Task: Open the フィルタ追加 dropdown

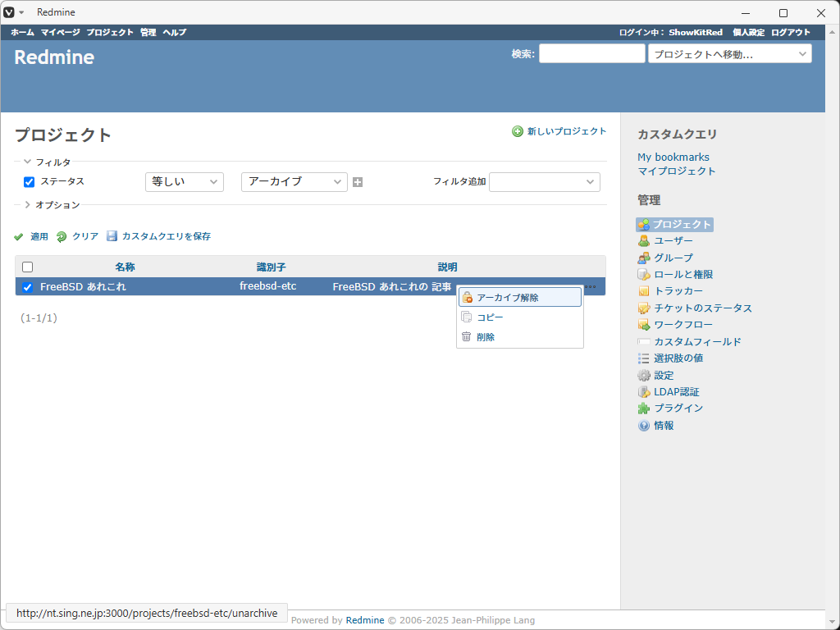Action: [x=545, y=182]
